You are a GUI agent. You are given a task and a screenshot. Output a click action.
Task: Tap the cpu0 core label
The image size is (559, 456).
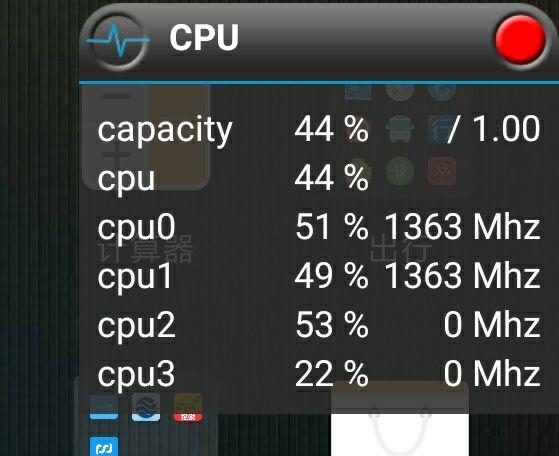click(137, 229)
